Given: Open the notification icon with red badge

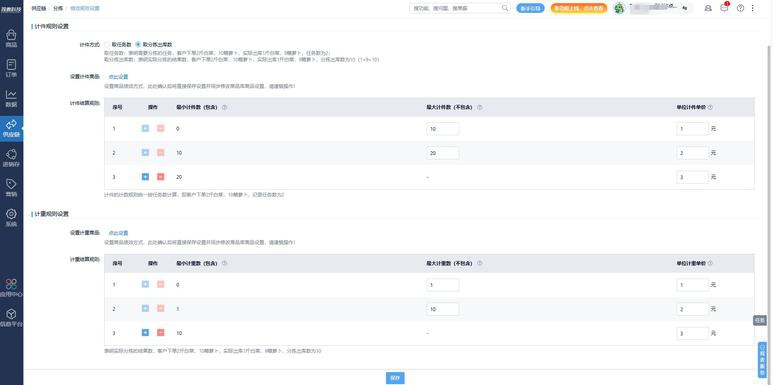Looking at the screenshot, I should click(724, 8).
